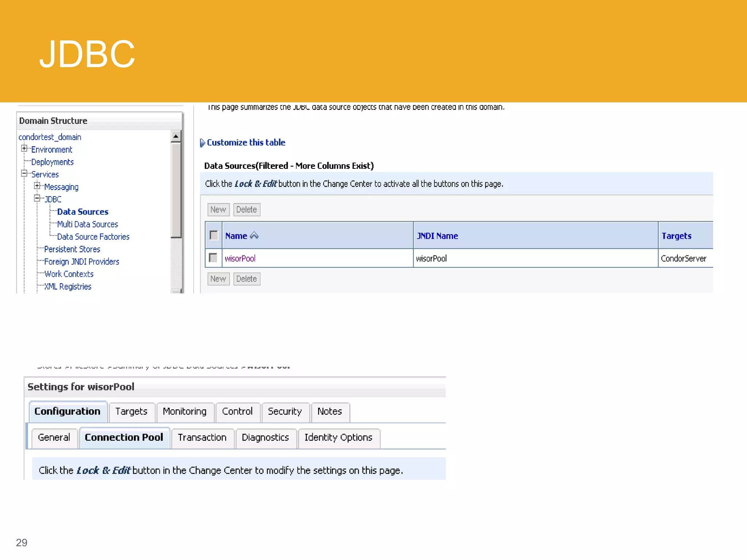Screen dimensions: 747x560
Task: Open condortest_domain root link
Action: (x=50, y=137)
